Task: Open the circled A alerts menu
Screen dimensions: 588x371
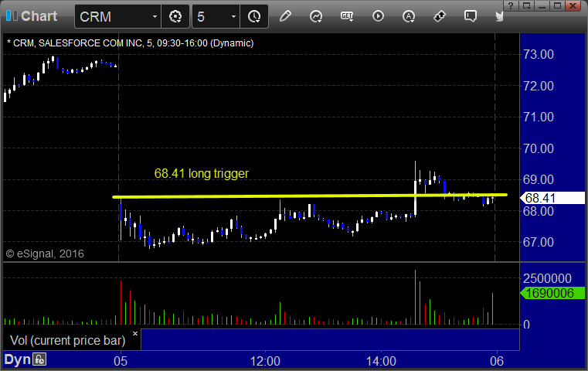Action: pyautogui.click(x=409, y=16)
